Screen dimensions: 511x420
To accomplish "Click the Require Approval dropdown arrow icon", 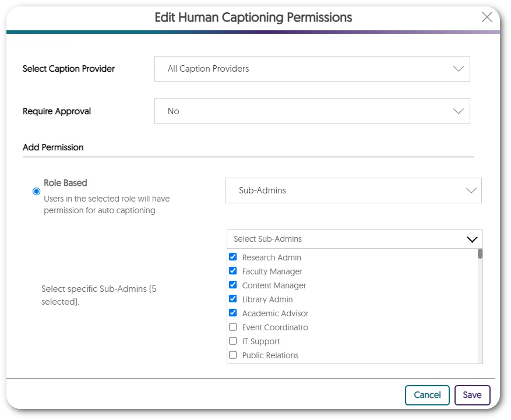I will click(459, 111).
